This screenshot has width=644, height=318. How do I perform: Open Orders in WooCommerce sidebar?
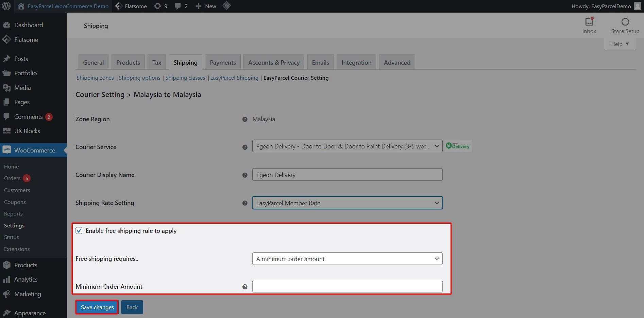[x=12, y=178]
